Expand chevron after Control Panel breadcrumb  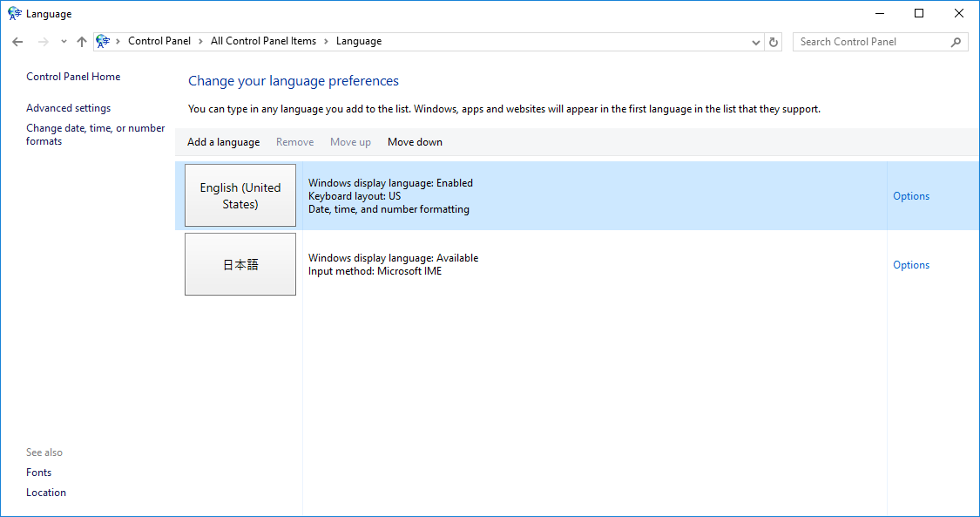click(x=200, y=41)
